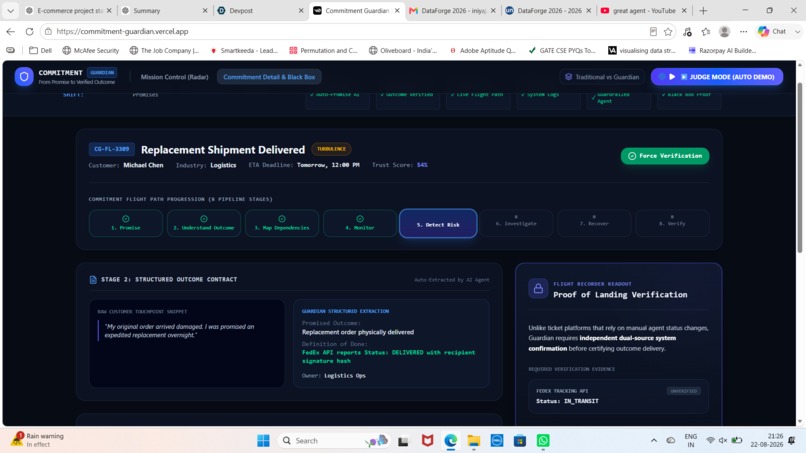Switch to Summary tab
Viewport: 806px width, 453px height.
[164, 10]
